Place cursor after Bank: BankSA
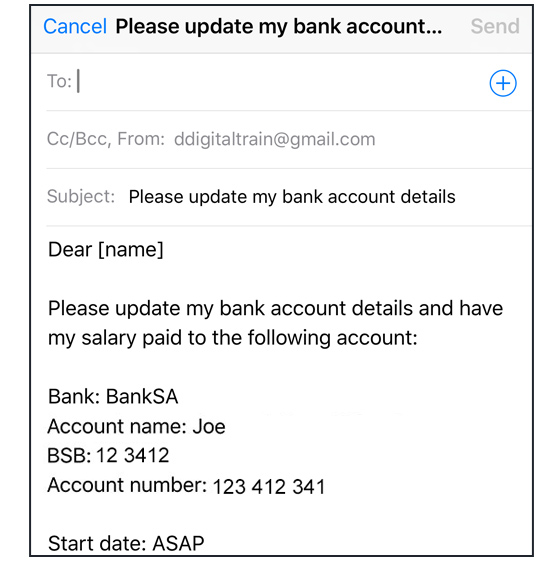Image resolution: width=545 pixels, height=561 pixels. coord(179,396)
